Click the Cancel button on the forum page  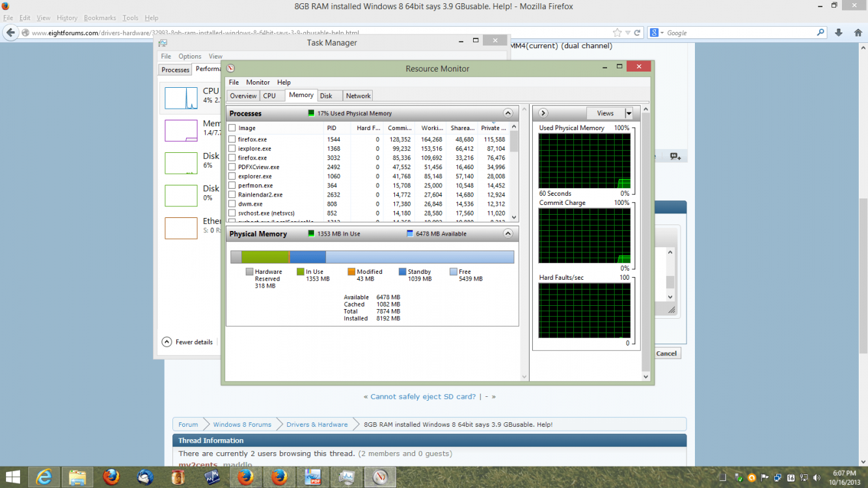666,353
